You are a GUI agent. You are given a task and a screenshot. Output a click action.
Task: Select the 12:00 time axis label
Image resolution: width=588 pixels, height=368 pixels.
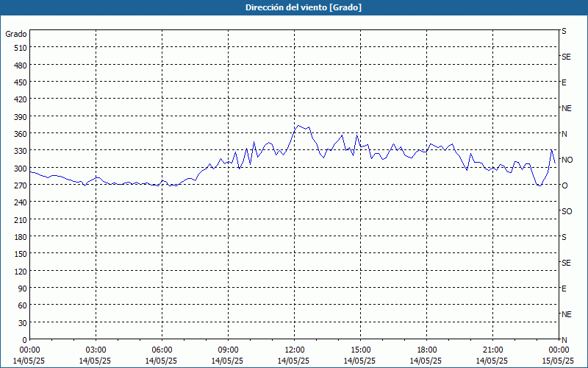(295, 350)
